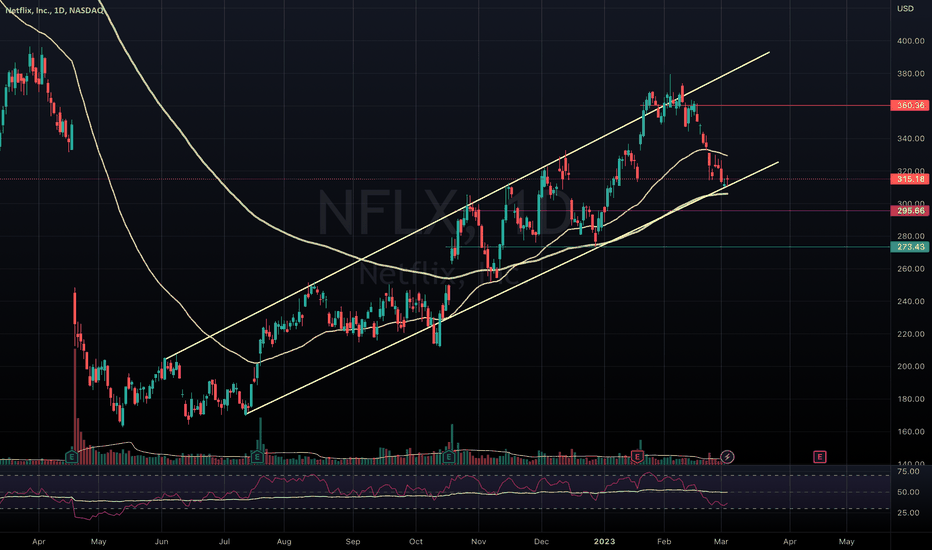This screenshot has width=932, height=550.
Task: Select the 315.18 current price label
Action: pos(909,179)
